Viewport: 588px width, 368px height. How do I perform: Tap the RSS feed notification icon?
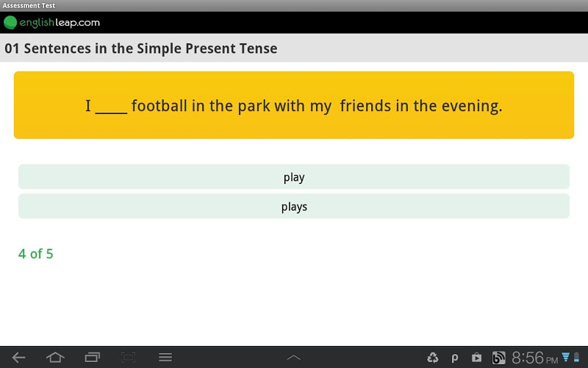pos(498,358)
